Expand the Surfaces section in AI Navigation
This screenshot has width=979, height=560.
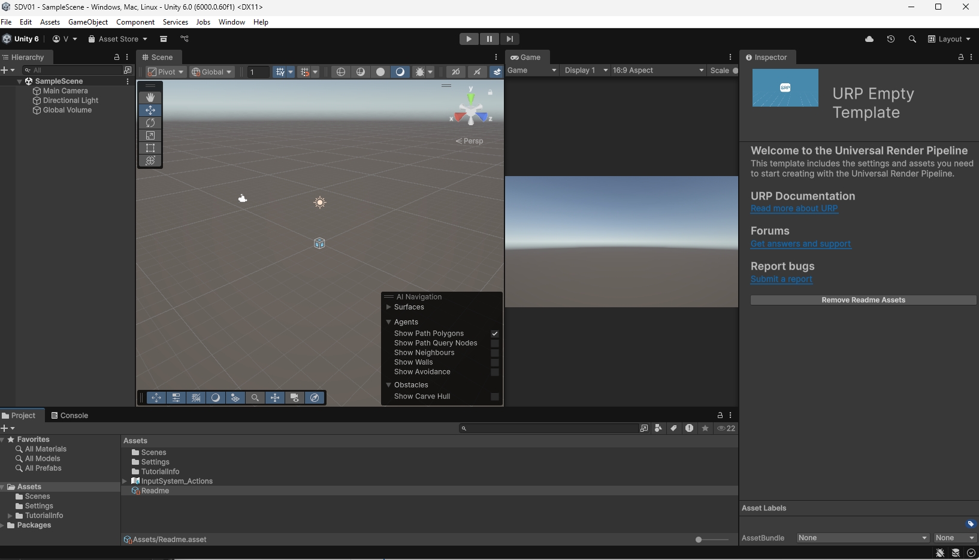pos(409,307)
